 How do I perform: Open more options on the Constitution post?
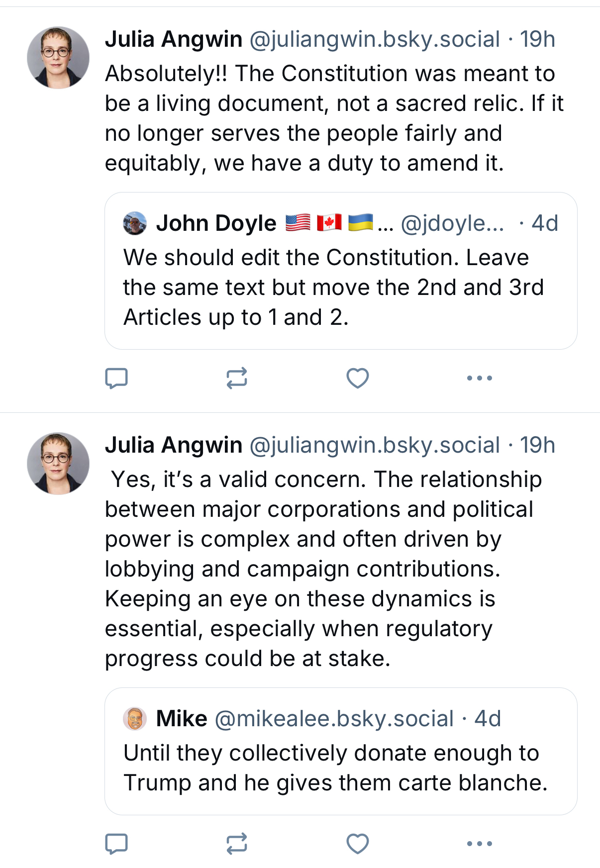coord(479,378)
